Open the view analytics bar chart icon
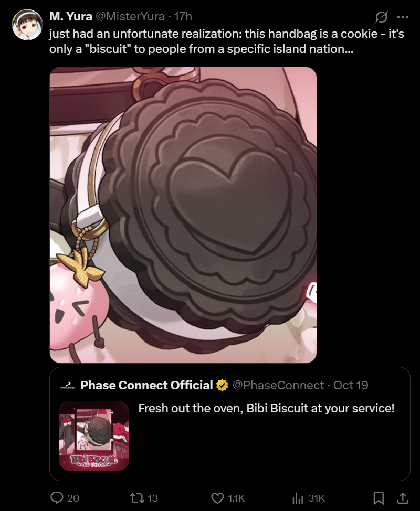Viewport: 420px width, 511px height. [x=298, y=498]
